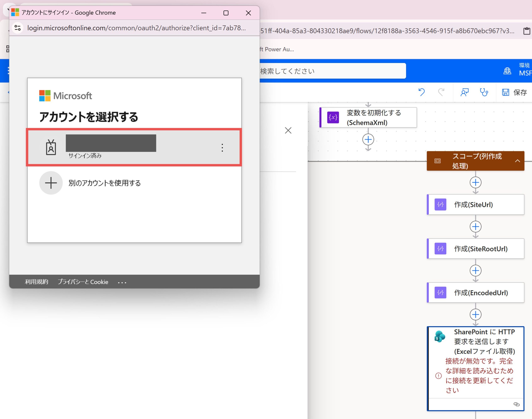Click the ft Power Au... bookmark
The height and width of the screenshot is (419, 532).
point(277,49)
